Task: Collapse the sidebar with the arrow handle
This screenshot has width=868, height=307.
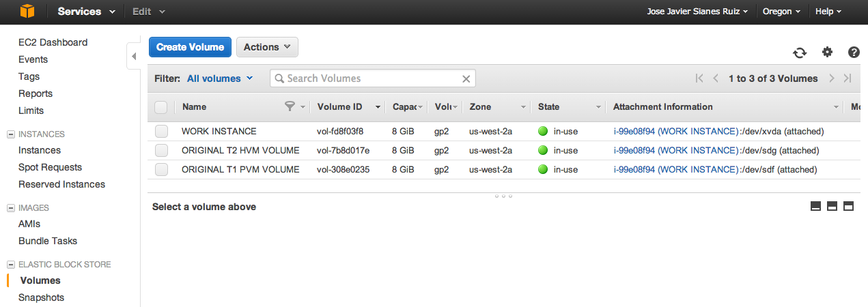Action: 133,56
